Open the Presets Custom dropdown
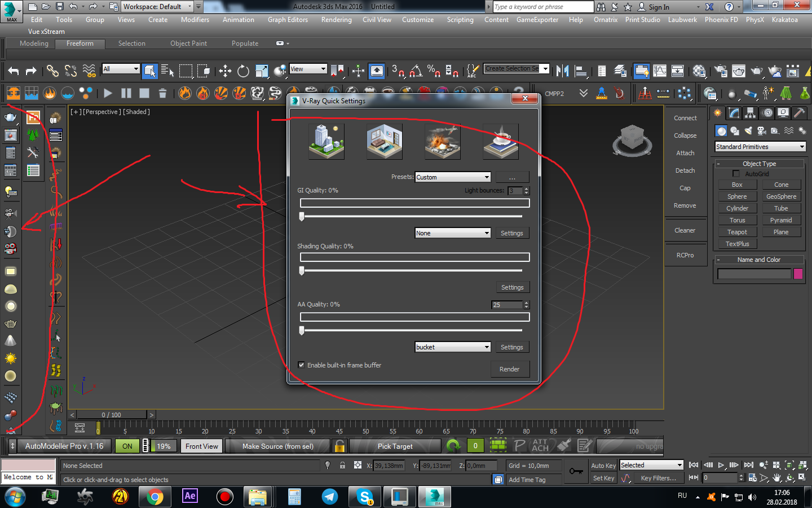This screenshot has height=508, width=812. 453,177
